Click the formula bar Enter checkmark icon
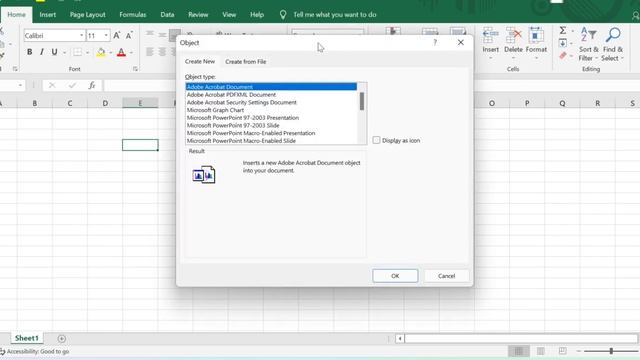The width and height of the screenshot is (640, 360). (x=72, y=85)
